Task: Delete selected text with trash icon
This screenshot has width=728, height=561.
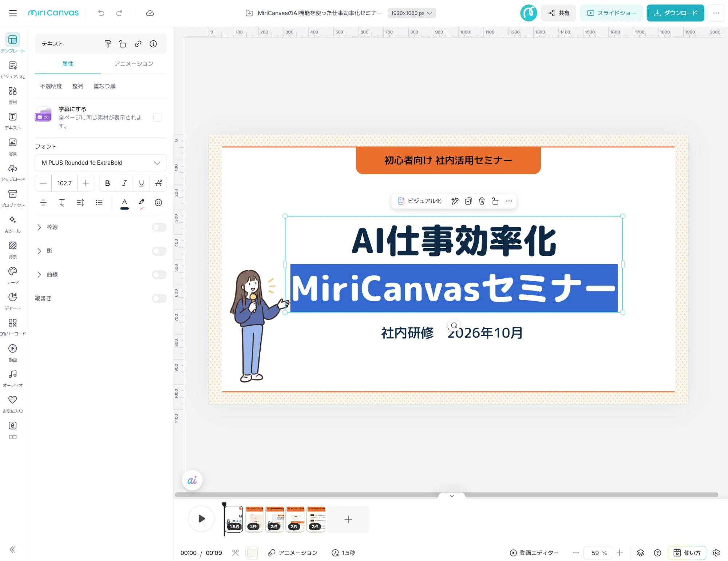Action: tap(482, 201)
